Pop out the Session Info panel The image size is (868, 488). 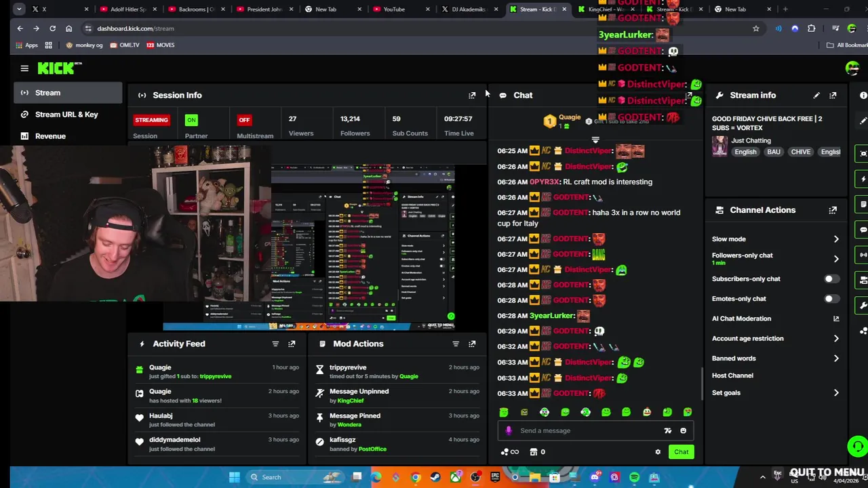click(472, 96)
